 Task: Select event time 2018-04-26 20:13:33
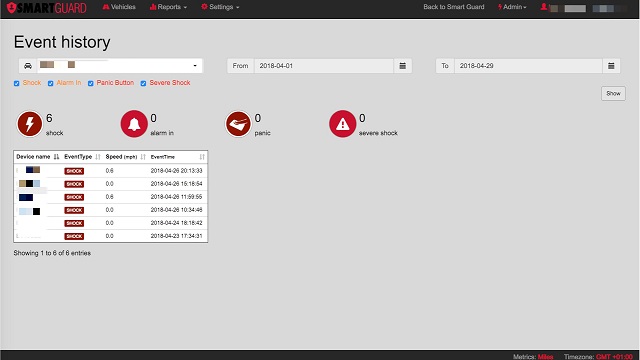coord(176,171)
